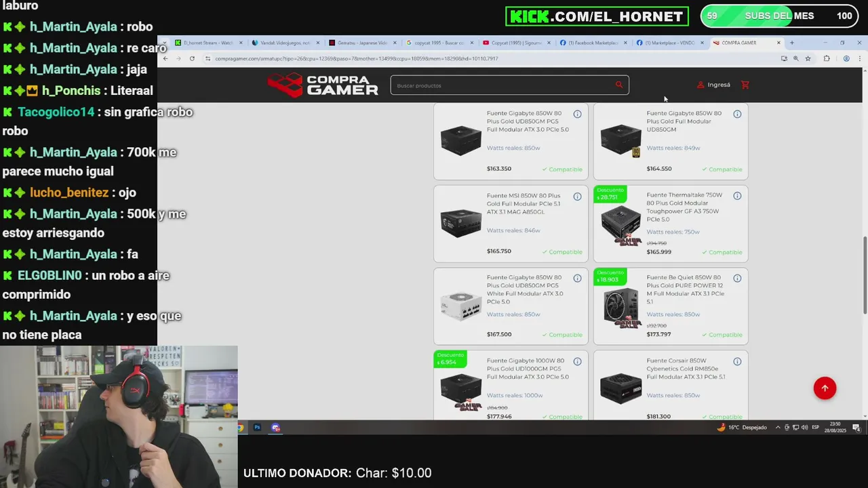
Task: Select white Gigabyte UD850GM thumbnail
Action: (x=461, y=306)
